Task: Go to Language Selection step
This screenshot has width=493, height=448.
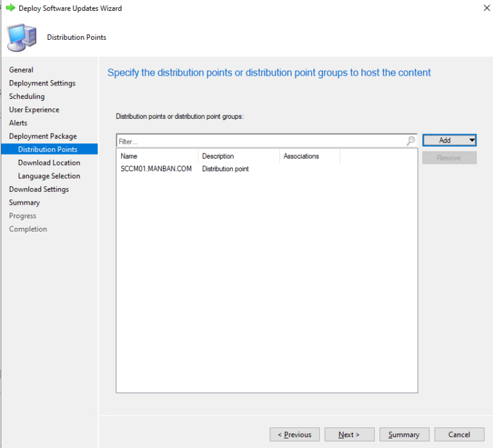Action: pos(49,176)
